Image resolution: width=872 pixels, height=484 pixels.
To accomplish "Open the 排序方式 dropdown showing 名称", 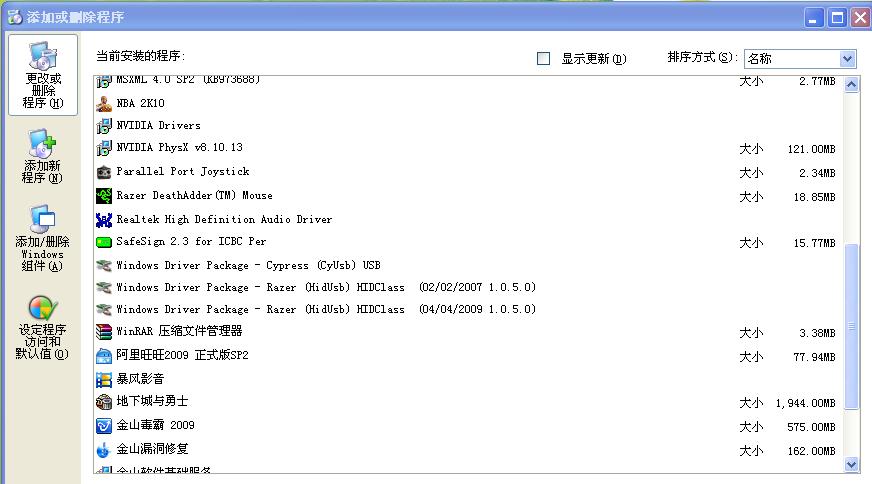I will pos(800,58).
